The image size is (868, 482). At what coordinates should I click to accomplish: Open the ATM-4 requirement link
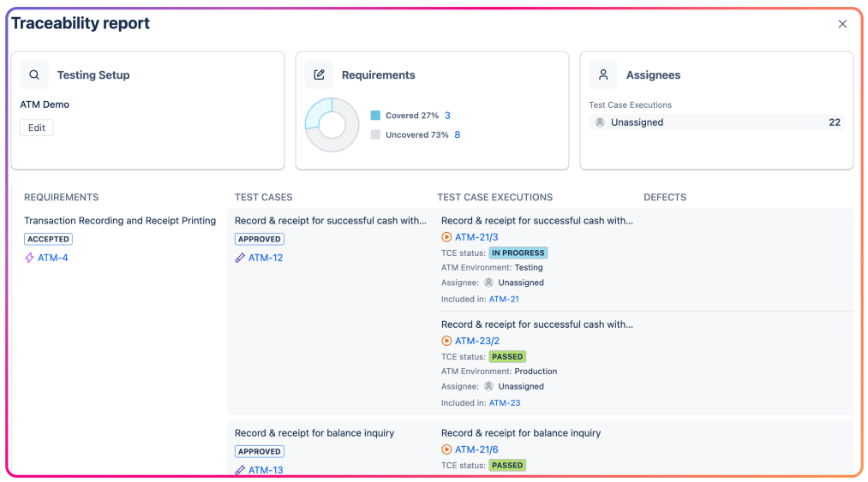coord(53,258)
